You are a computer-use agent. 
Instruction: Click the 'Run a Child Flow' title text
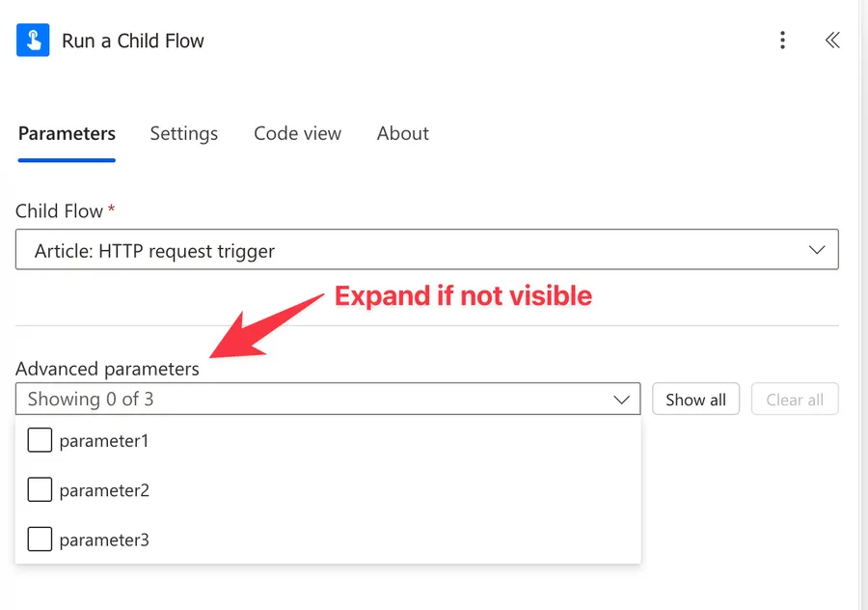pos(133,42)
